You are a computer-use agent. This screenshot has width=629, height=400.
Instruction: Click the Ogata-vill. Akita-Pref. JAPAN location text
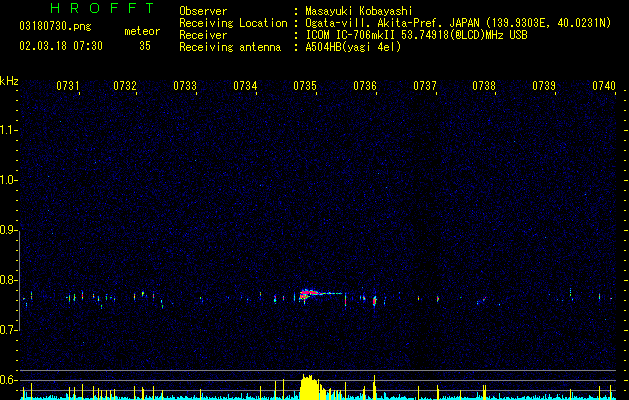pos(458,23)
